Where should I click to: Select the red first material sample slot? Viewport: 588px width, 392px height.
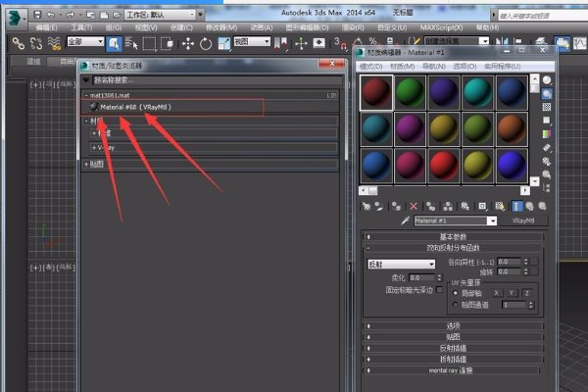tap(376, 92)
